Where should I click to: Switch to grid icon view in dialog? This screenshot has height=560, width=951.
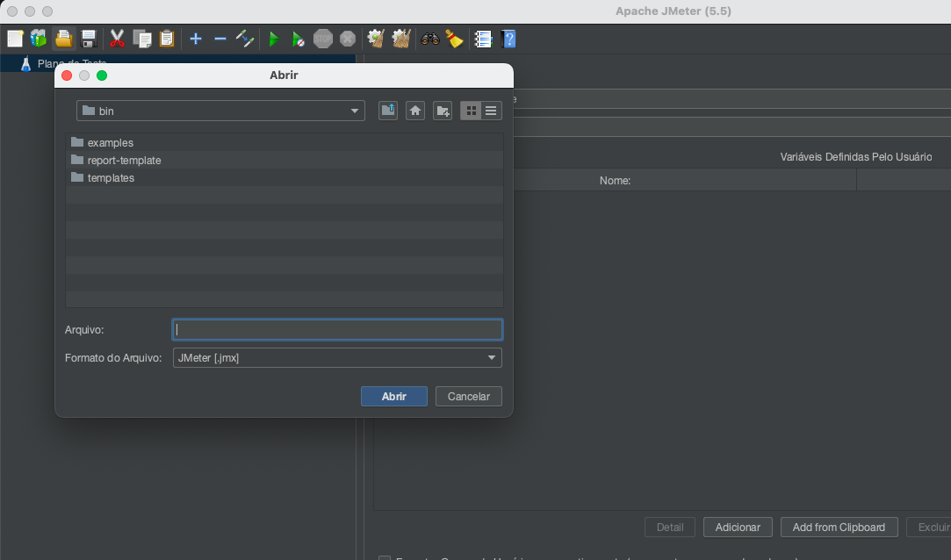click(x=471, y=111)
